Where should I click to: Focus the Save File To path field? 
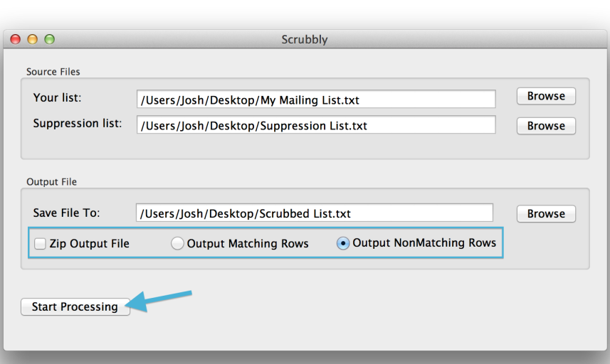click(x=315, y=213)
